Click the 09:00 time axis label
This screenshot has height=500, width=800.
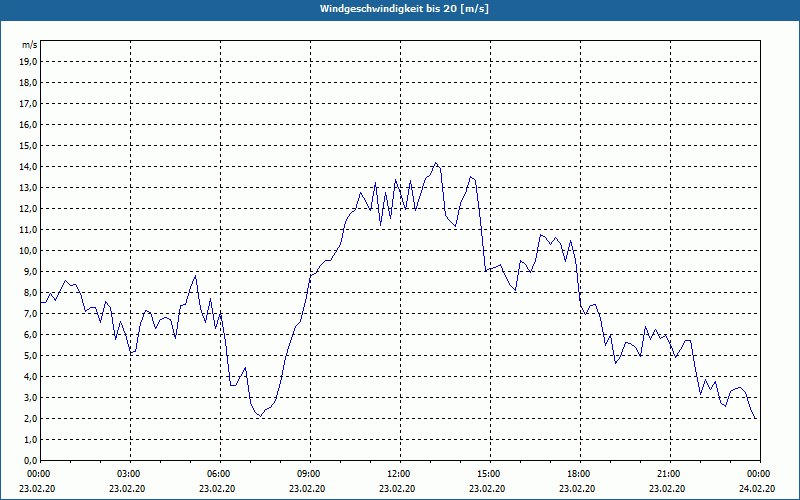310,474
